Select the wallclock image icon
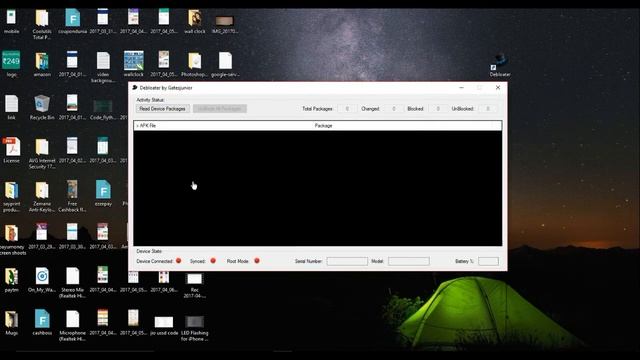This screenshot has height=360, width=640. coord(133,64)
